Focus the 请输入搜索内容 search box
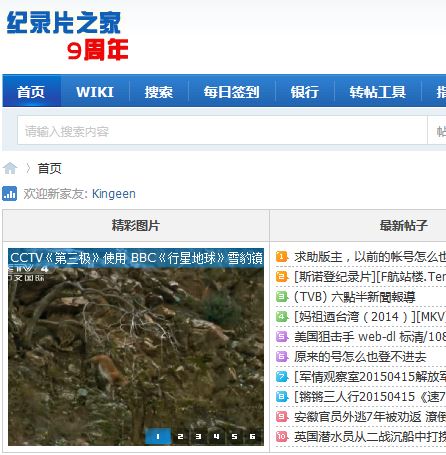 [222, 130]
